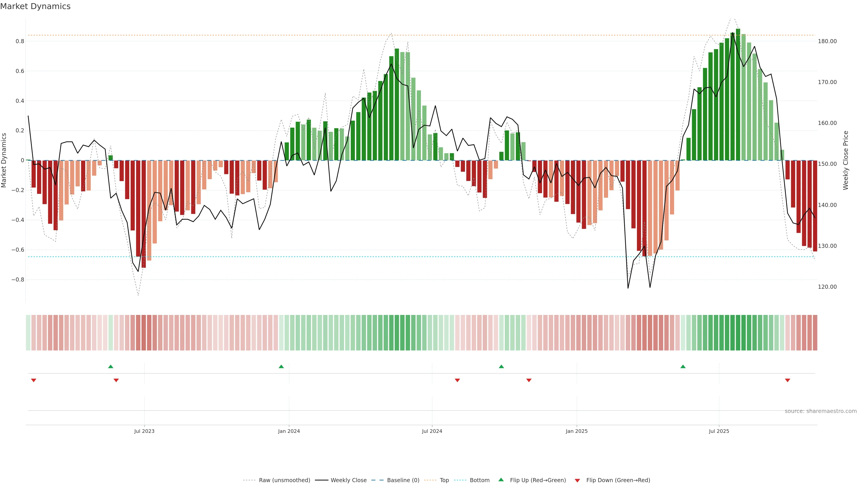Click the flip-up marker near Jan 2024
This screenshot has height=488, width=868.
tap(281, 366)
